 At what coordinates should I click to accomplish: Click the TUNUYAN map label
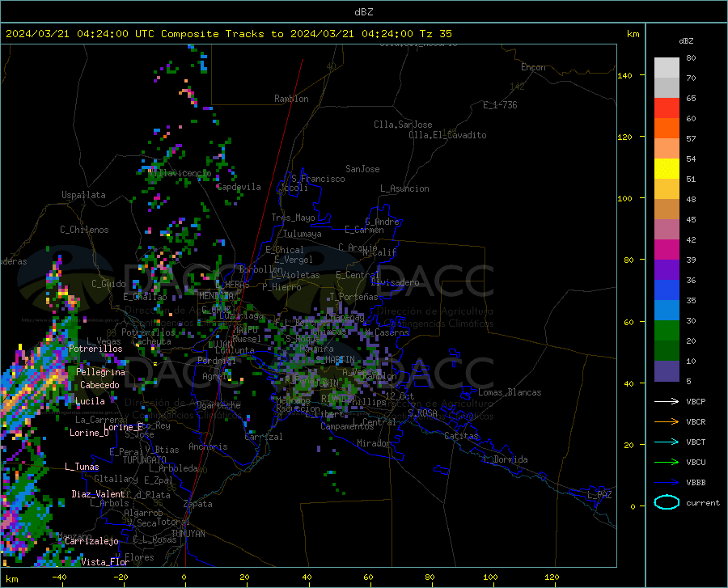click(188, 534)
